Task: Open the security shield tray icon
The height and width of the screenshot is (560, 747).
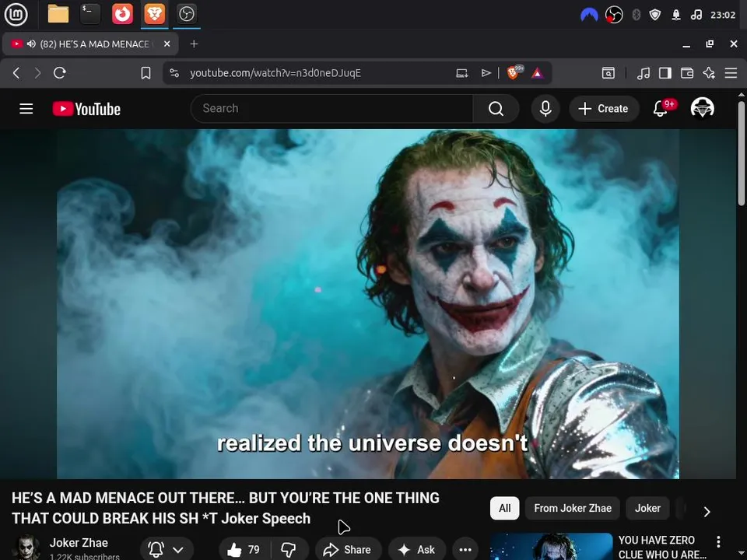Action: (x=655, y=16)
